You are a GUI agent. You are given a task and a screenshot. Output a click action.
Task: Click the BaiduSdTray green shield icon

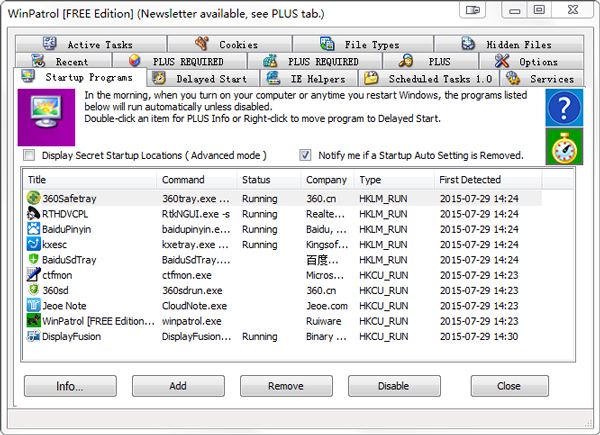[x=33, y=259]
